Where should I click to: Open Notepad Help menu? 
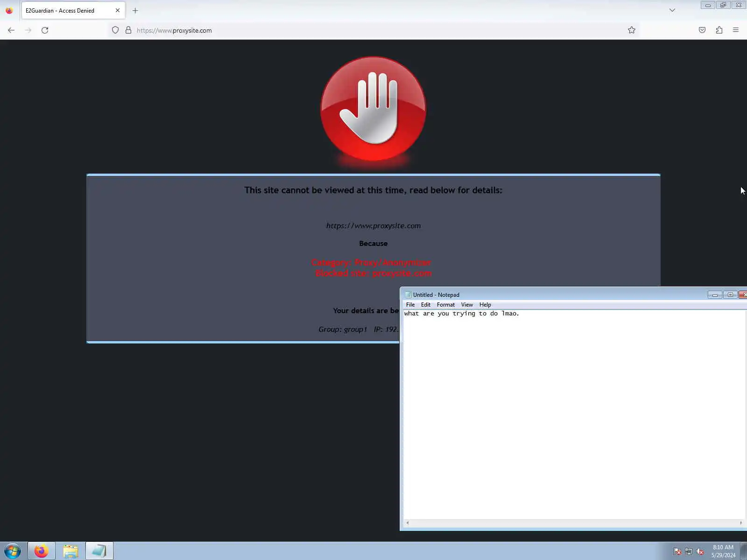coord(485,305)
